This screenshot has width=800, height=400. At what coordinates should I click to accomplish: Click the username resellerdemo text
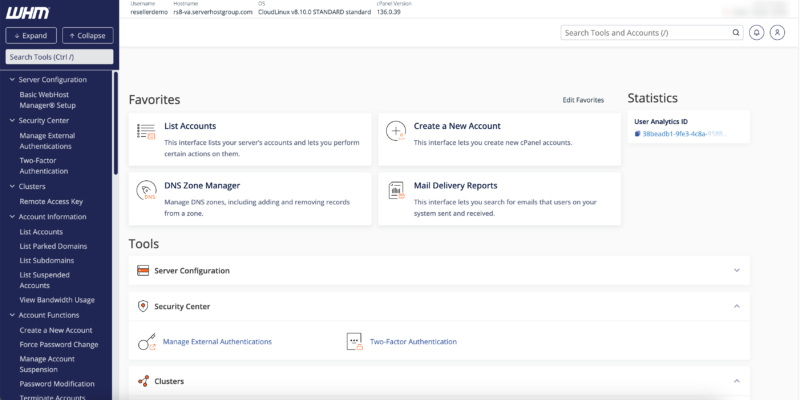click(x=149, y=12)
